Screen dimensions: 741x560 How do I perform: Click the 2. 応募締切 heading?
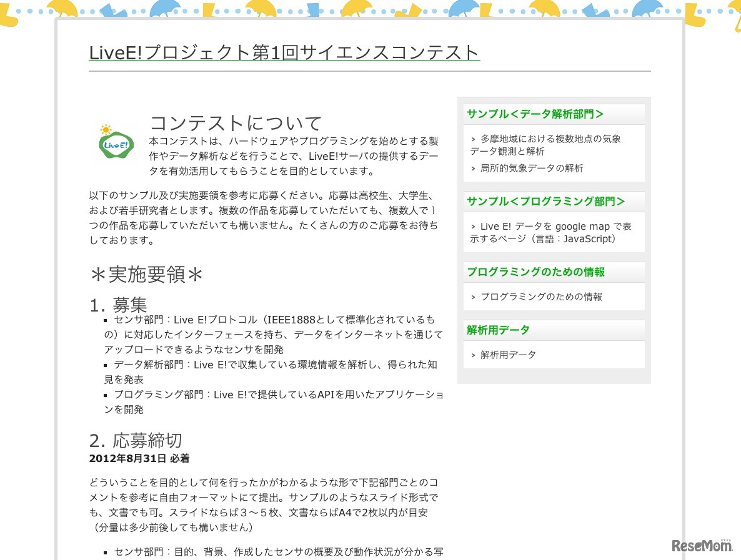[x=136, y=440]
